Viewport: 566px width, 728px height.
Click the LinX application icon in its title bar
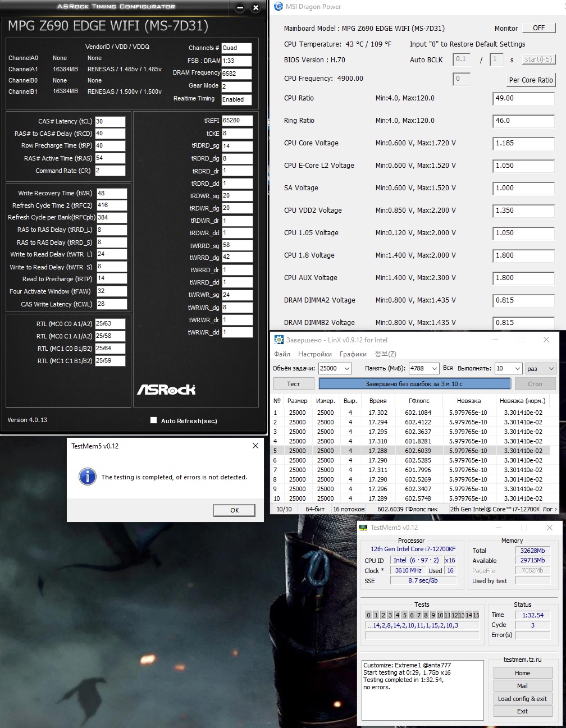[x=279, y=340]
